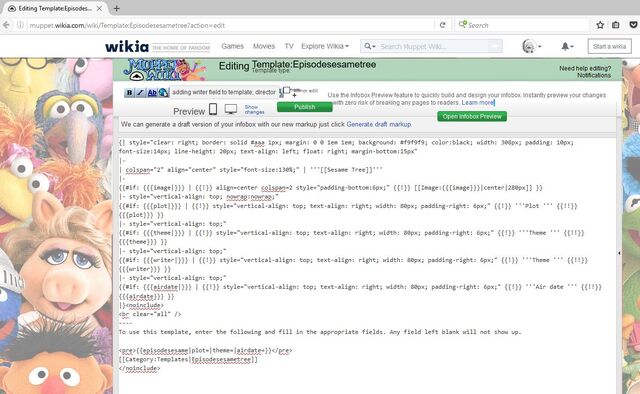Viewport: 640px width, 394px height.
Task: Click Generate draft markup link
Action: click(x=379, y=124)
